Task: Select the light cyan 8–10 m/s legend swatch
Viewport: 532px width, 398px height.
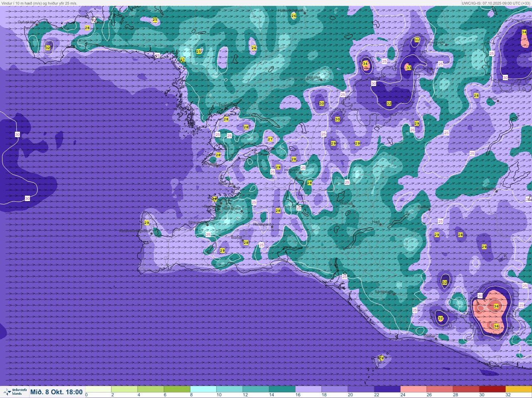Action: (203, 389)
